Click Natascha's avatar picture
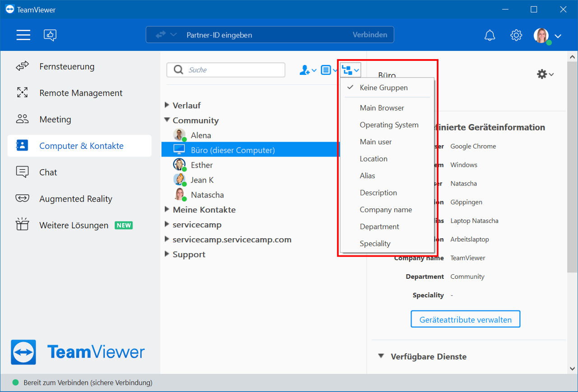The height and width of the screenshot is (392, 578). [179, 194]
